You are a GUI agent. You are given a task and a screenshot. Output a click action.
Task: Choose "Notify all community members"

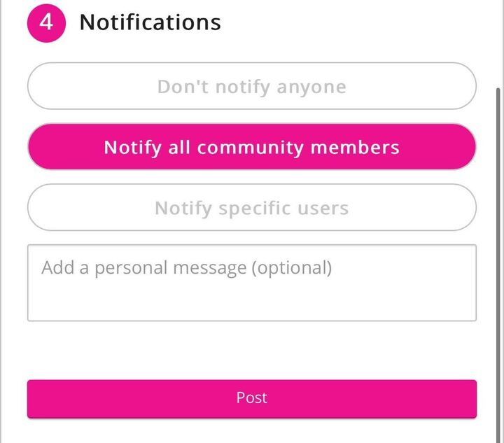(x=251, y=147)
